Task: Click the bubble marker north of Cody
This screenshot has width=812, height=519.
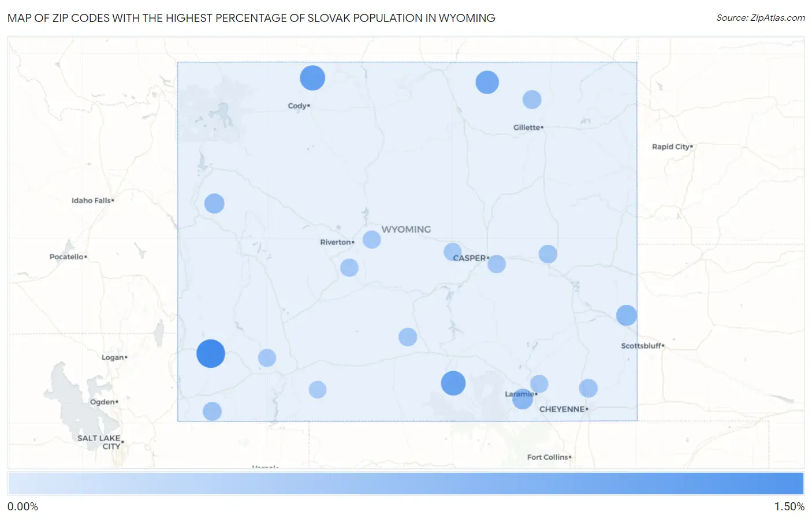Action: [x=312, y=78]
